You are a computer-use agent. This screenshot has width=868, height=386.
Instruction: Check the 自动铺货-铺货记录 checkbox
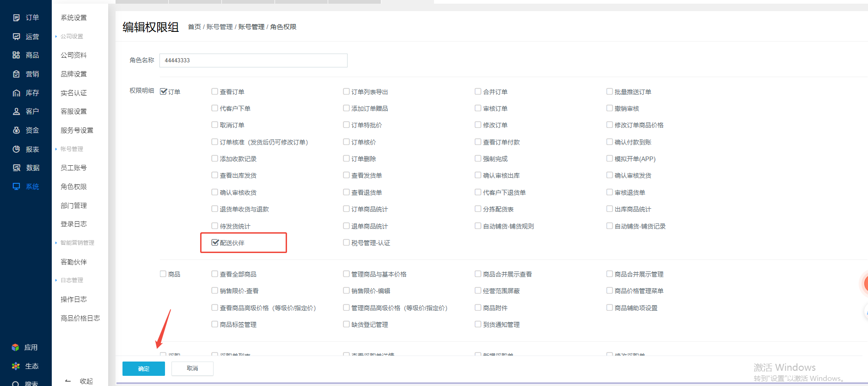click(610, 226)
